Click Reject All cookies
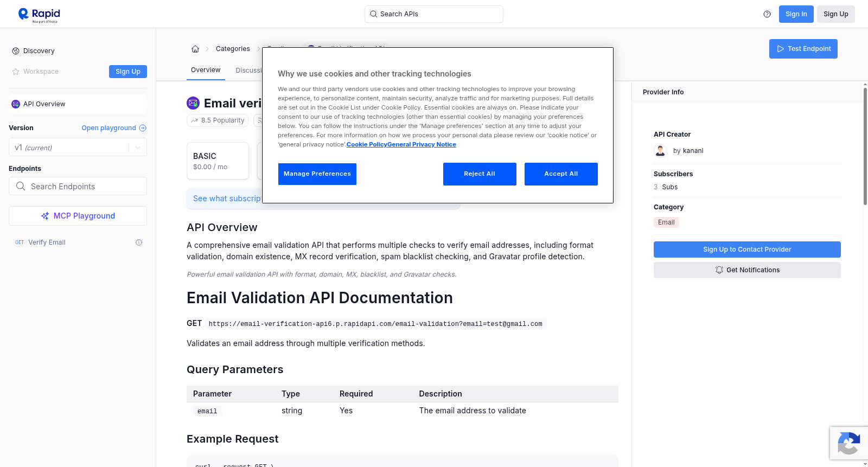The image size is (868, 467). (x=480, y=174)
